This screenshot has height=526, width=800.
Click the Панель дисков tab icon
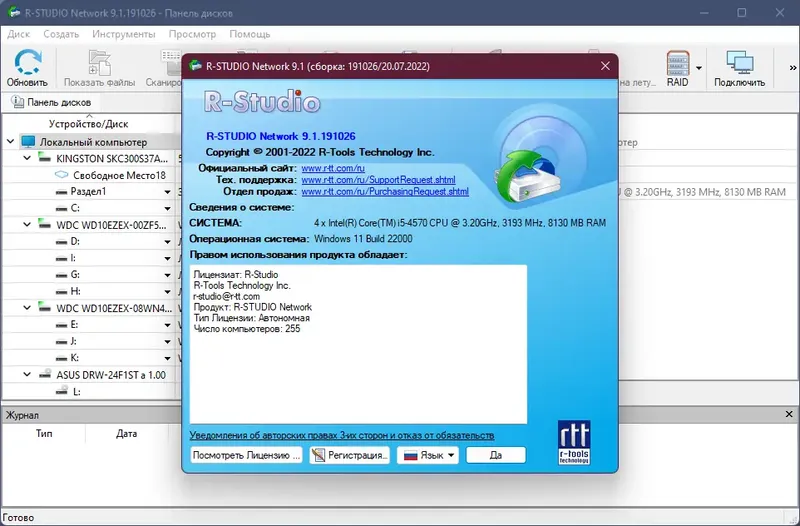(x=17, y=102)
